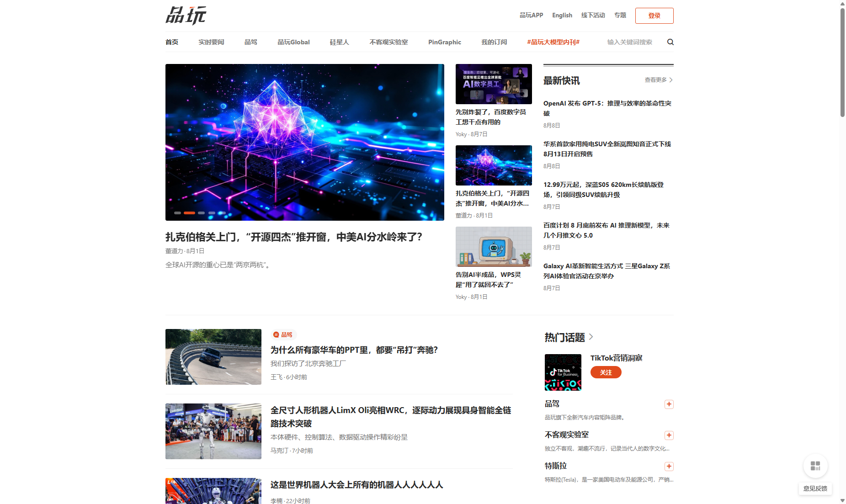Open #品玩大模型内刊# link
Image resolution: width=846 pixels, height=504 pixels.
click(553, 42)
